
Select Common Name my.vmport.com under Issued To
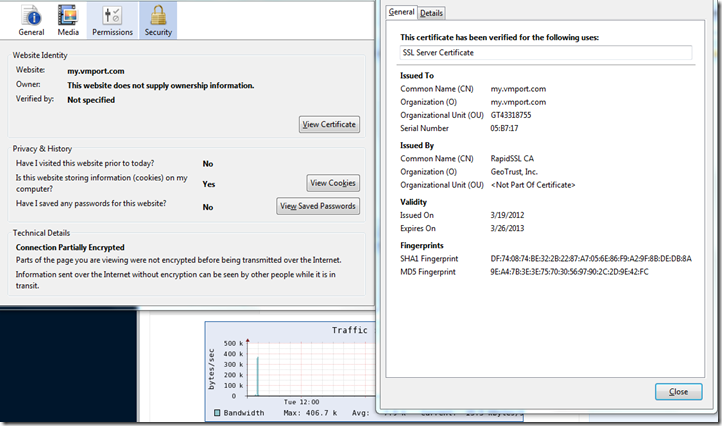[518, 89]
